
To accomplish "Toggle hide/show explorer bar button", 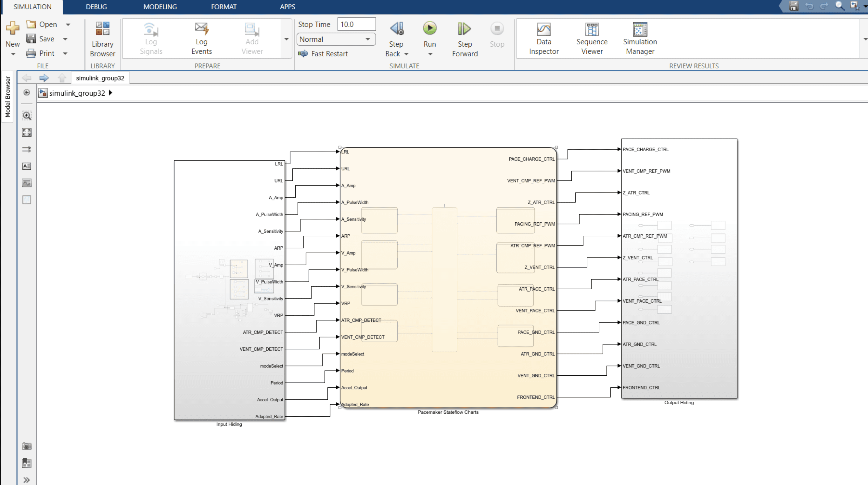I will coord(27,93).
